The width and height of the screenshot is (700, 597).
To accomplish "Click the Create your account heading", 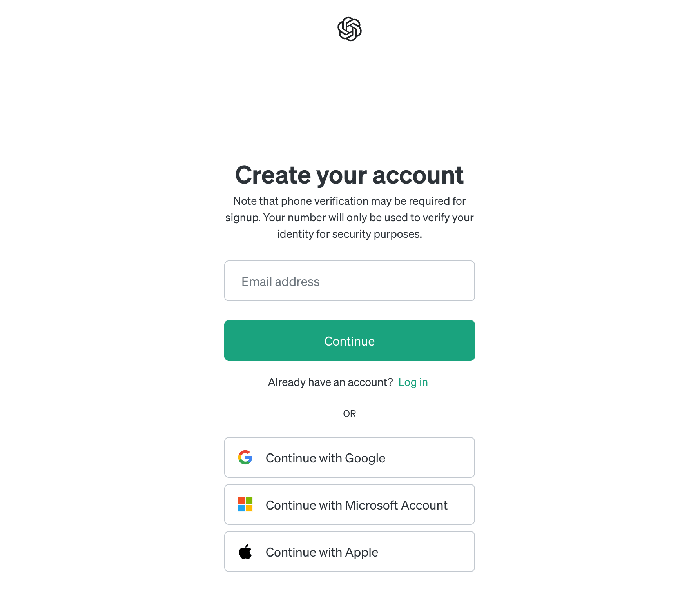I will [x=350, y=175].
